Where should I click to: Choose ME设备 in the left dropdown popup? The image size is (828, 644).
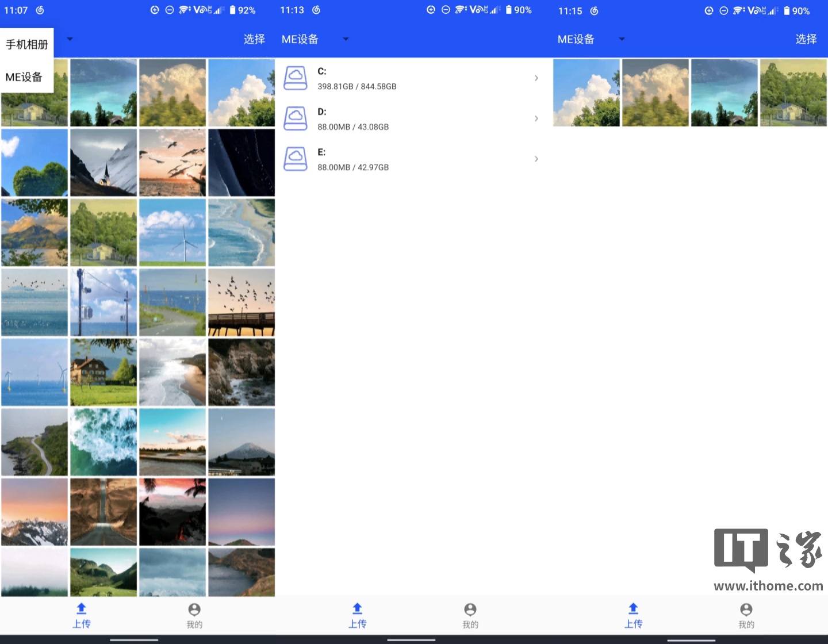pos(24,77)
